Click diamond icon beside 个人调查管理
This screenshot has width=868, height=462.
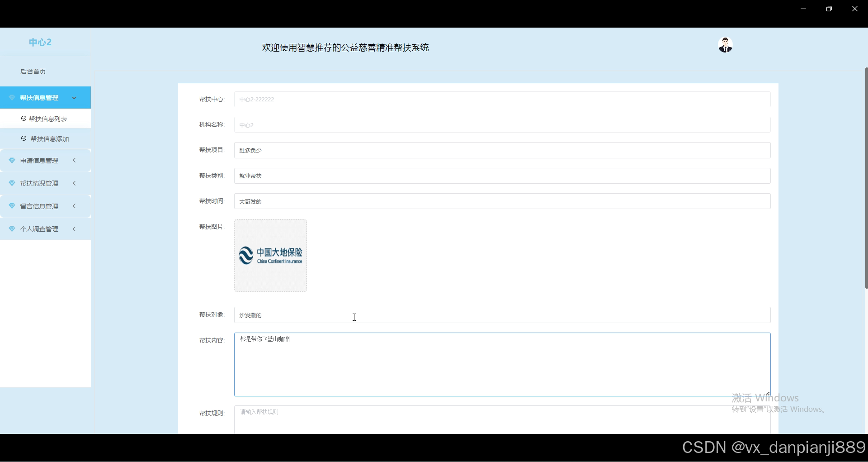point(12,229)
